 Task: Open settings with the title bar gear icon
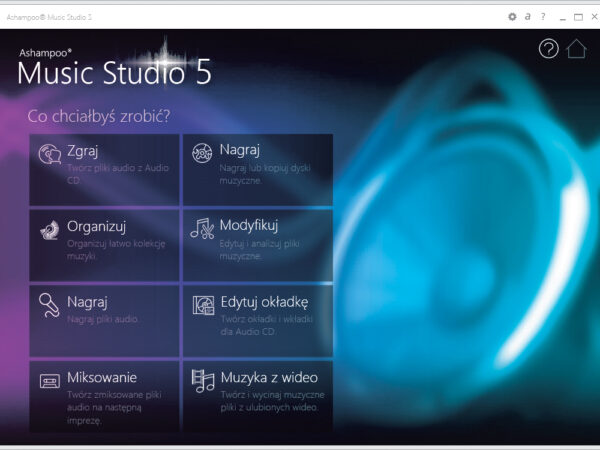coord(512,17)
